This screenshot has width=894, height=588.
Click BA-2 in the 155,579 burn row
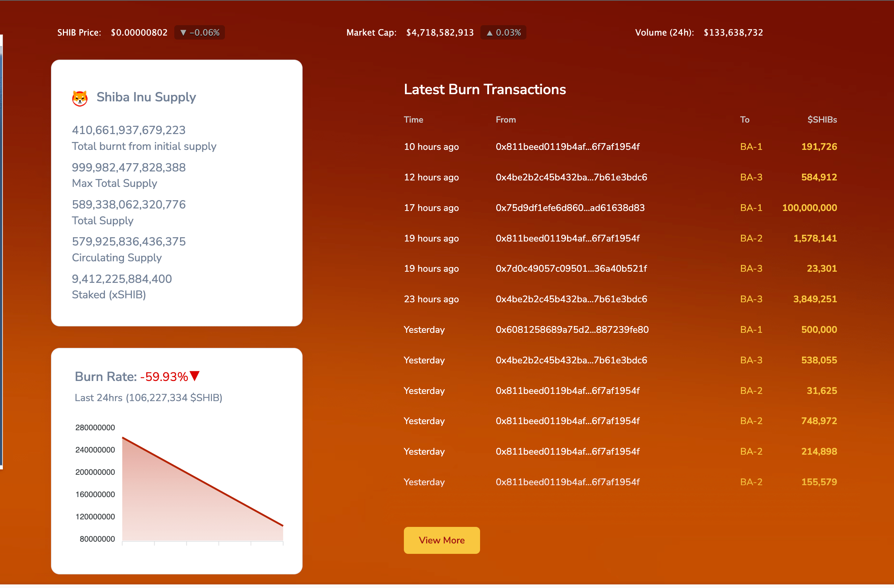[x=751, y=482]
